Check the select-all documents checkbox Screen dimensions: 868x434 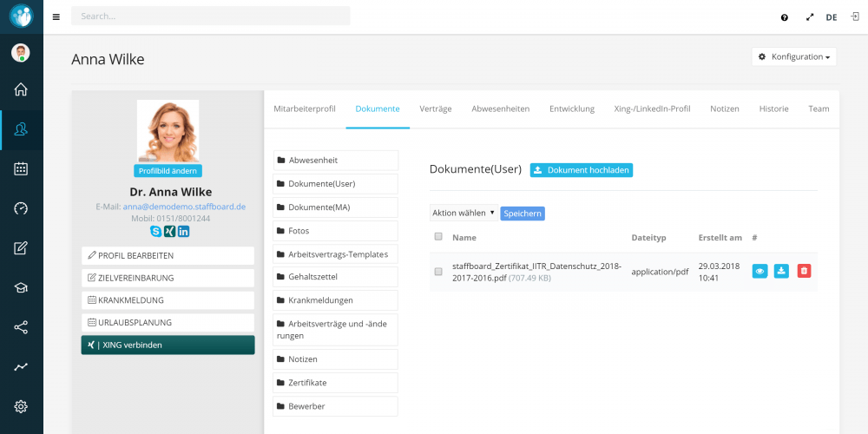click(x=438, y=236)
